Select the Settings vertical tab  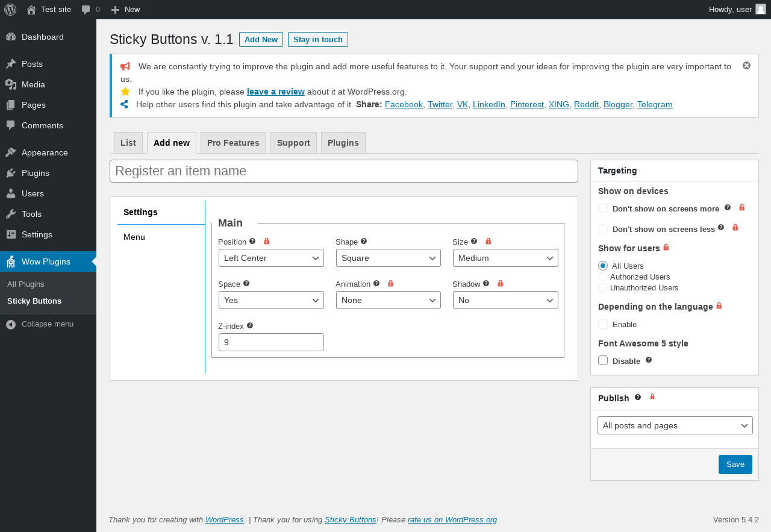161,212
